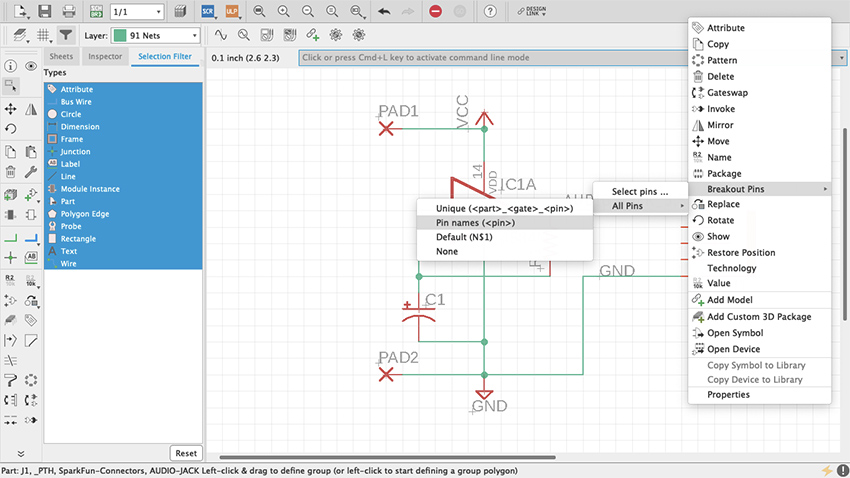Switch to the Sheets tab

point(61,56)
